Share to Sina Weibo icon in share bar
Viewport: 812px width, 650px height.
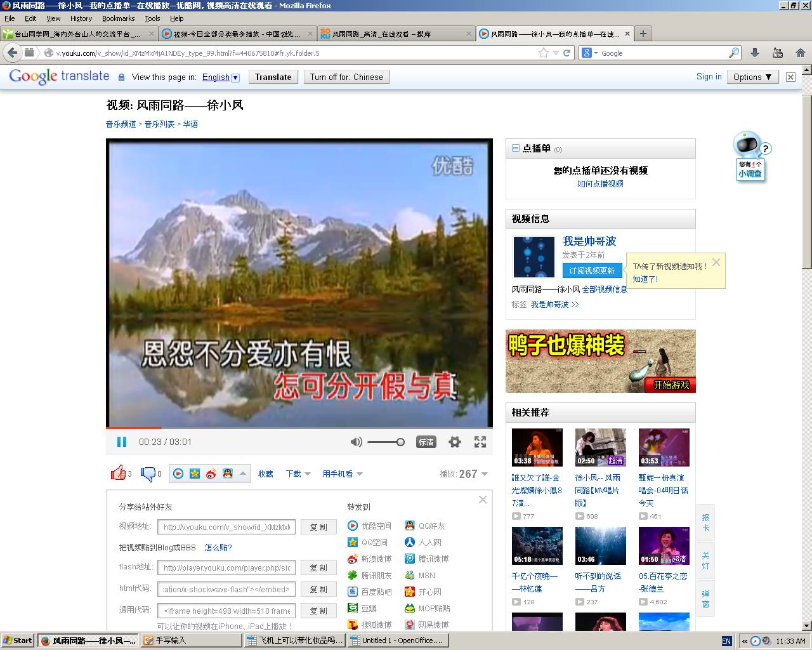tap(211, 474)
